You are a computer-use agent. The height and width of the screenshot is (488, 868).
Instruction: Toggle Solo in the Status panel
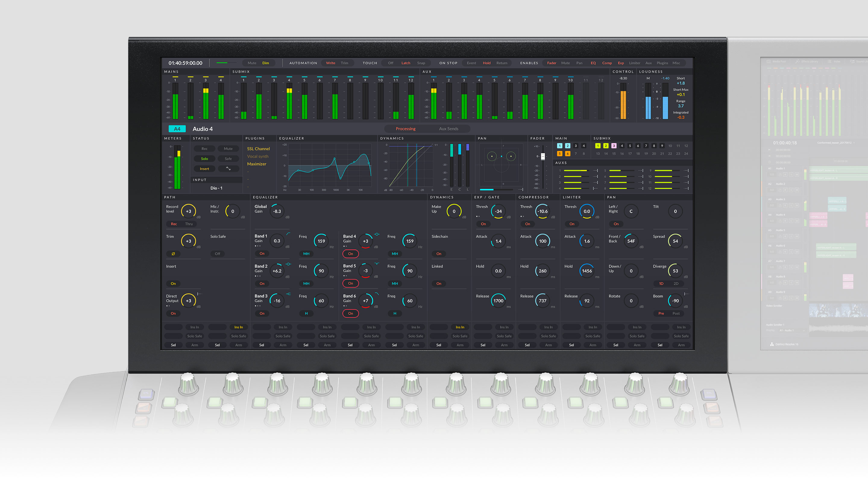coord(205,159)
